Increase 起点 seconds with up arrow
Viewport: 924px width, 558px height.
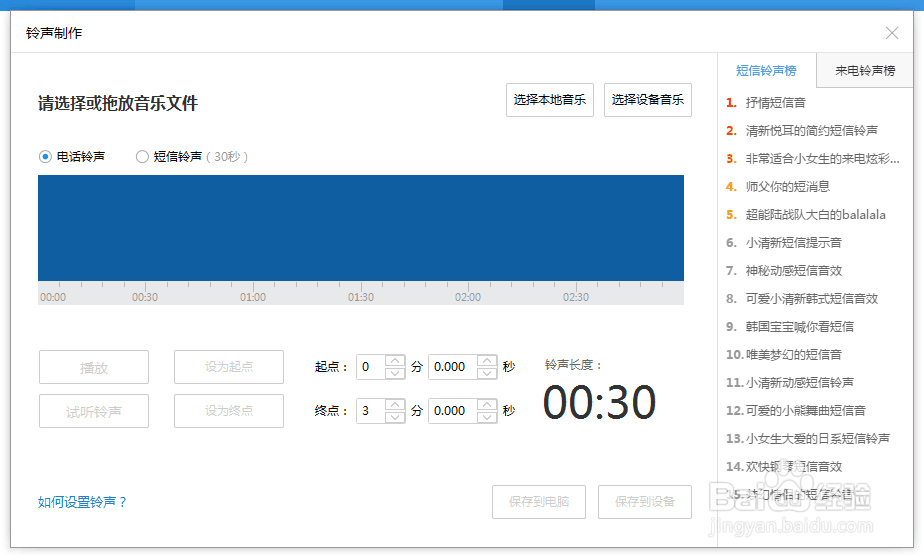tap(487, 361)
